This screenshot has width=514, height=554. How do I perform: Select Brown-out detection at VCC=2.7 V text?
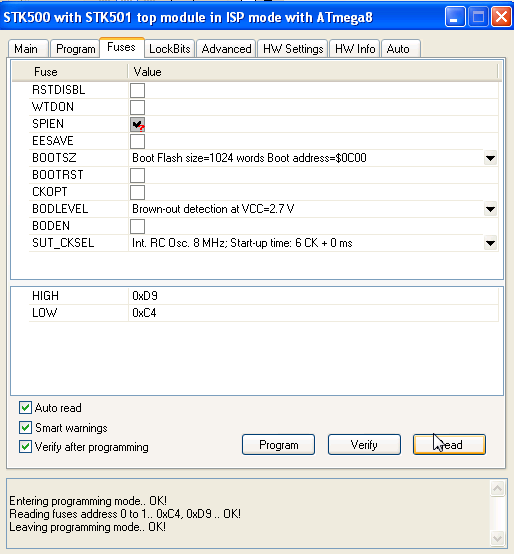click(x=213, y=209)
